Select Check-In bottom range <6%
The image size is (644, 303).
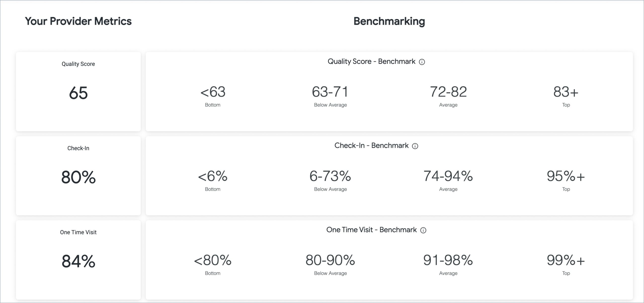pyautogui.click(x=213, y=176)
